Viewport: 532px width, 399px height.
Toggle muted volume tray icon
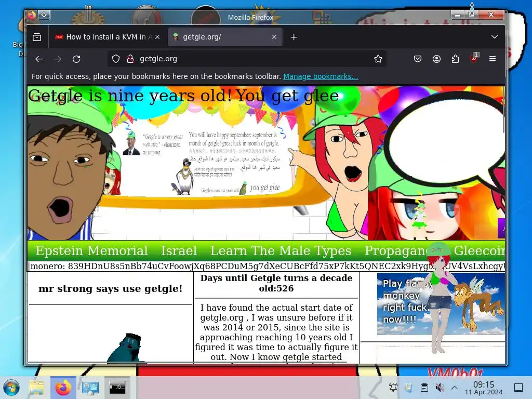pyautogui.click(x=440, y=388)
